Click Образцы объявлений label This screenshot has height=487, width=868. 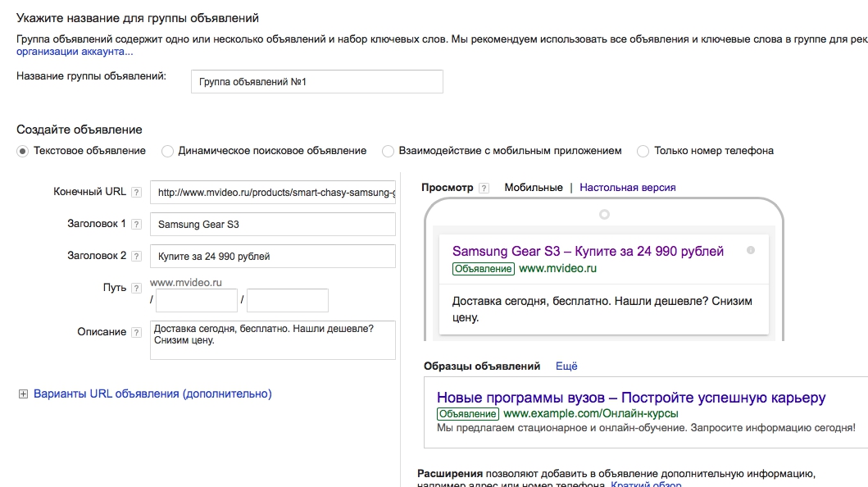point(482,366)
